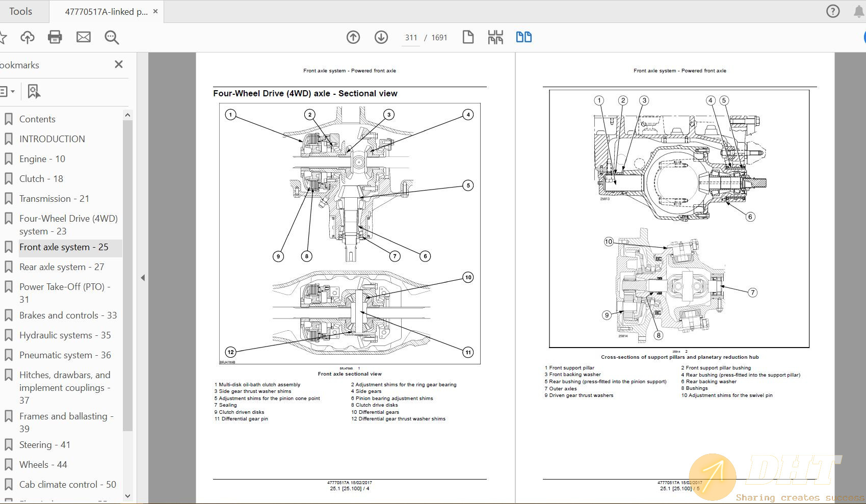Enable the scrolling page display icon
The image size is (866, 504).
tap(495, 37)
